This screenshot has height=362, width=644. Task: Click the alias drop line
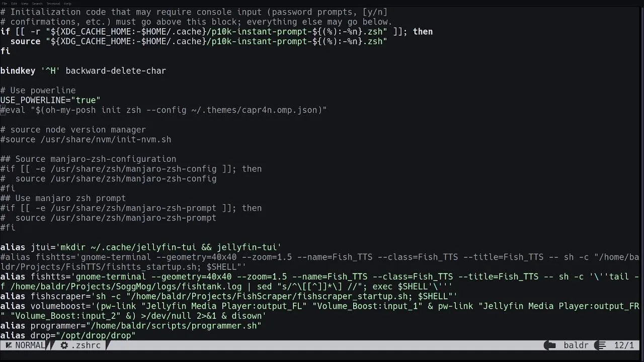click(x=68, y=335)
